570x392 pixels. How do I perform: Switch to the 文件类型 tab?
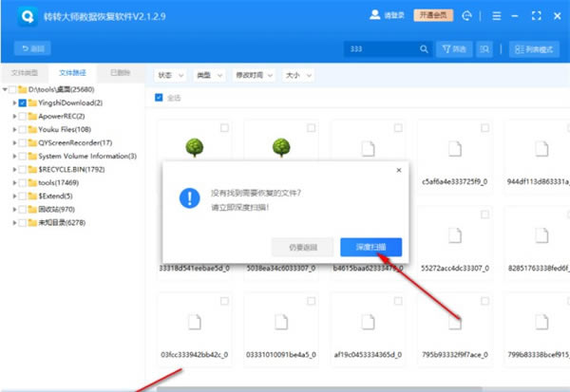(x=25, y=72)
